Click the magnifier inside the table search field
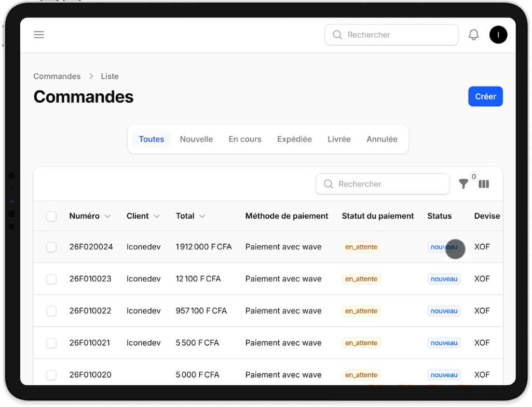Image resolution: width=532 pixels, height=407 pixels. pos(328,184)
